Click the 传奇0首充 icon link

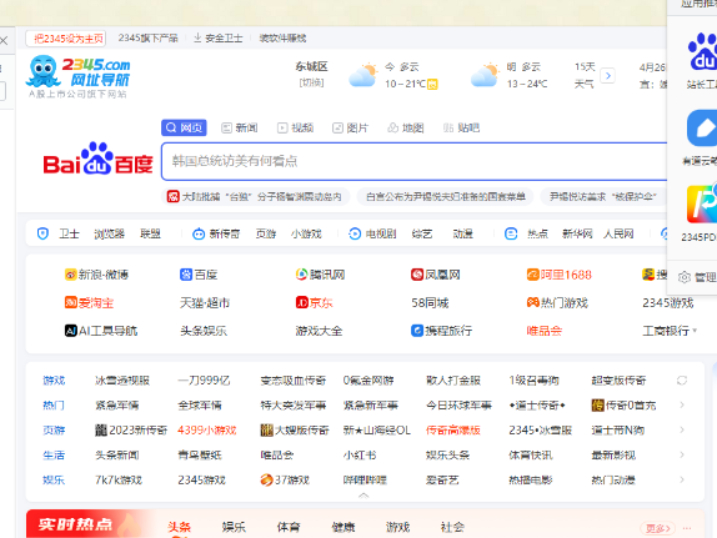pyautogui.click(x=598, y=405)
